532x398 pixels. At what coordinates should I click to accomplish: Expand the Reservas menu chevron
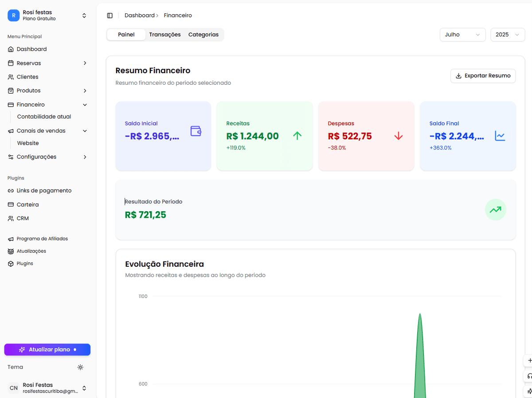(x=84, y=63)
